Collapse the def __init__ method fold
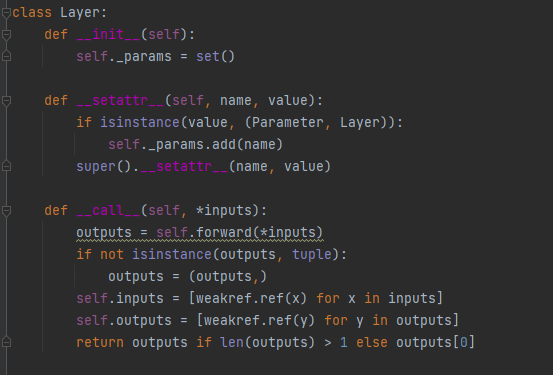 [6, 35]
